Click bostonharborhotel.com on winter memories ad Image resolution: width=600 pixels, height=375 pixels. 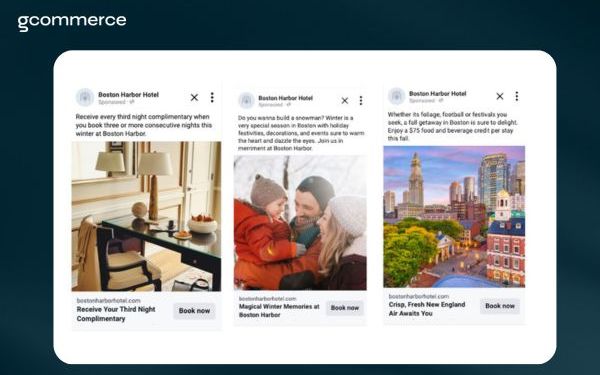[x=267, y=298]
